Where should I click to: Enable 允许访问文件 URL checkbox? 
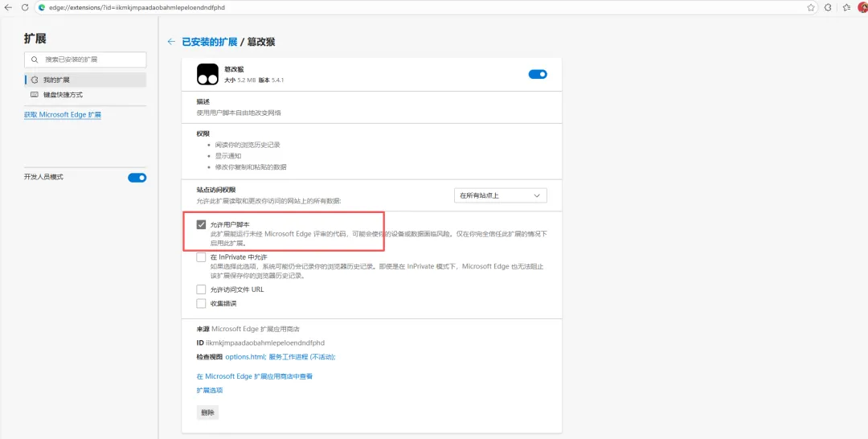tap(201, 289)
